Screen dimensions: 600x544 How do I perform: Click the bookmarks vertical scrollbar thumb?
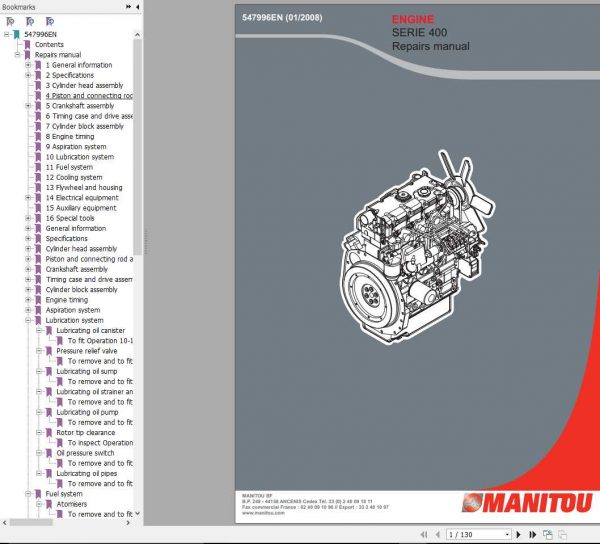(x=137, y=147)
